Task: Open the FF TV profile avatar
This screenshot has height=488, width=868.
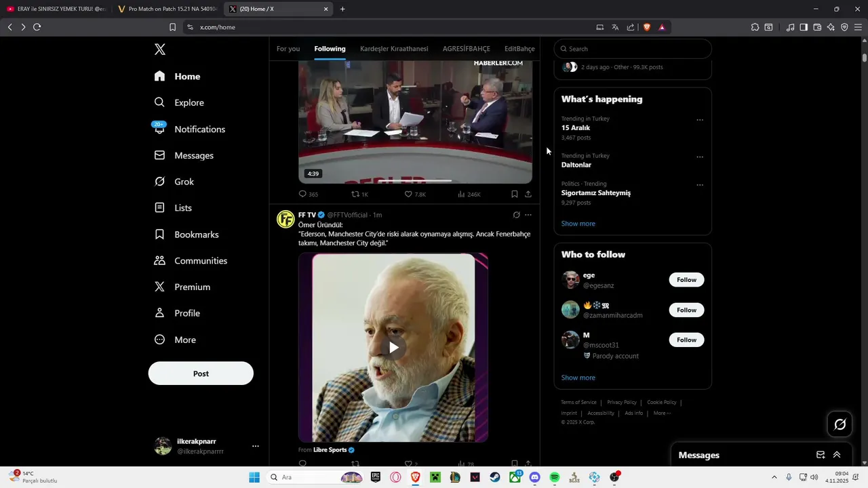Action: point(285,219)
